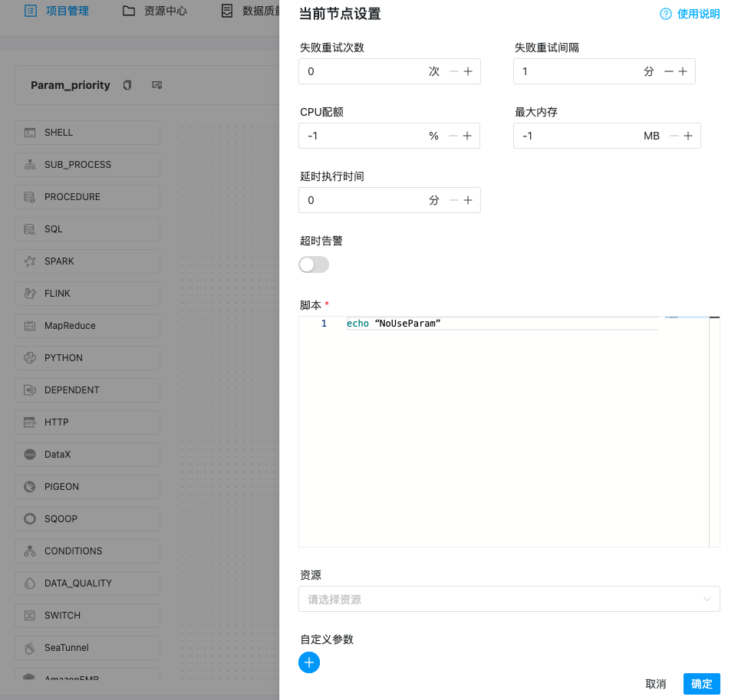Viewport: 738px width, 700px height.
Task: Decrease 最大内存 with minus
Action: click(x=674, y=136)
